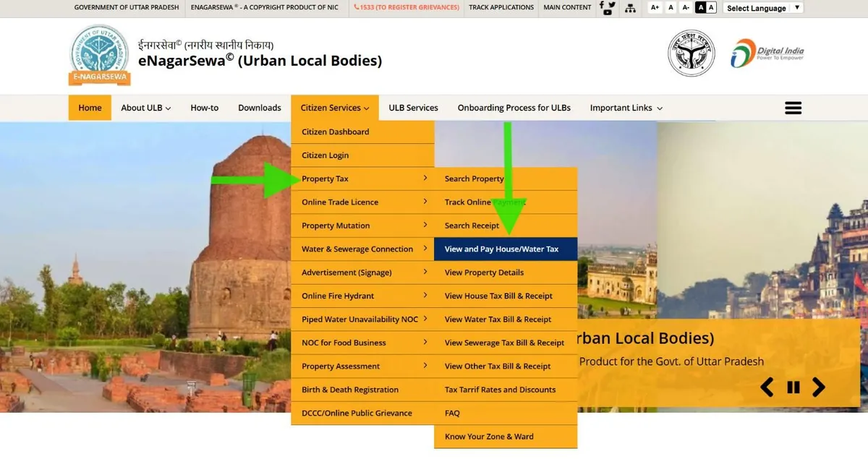Image resolution: width=868 pixels, height=459 pixels.
Task: Open the hamburger menu icon
Action: click(793, 108)
